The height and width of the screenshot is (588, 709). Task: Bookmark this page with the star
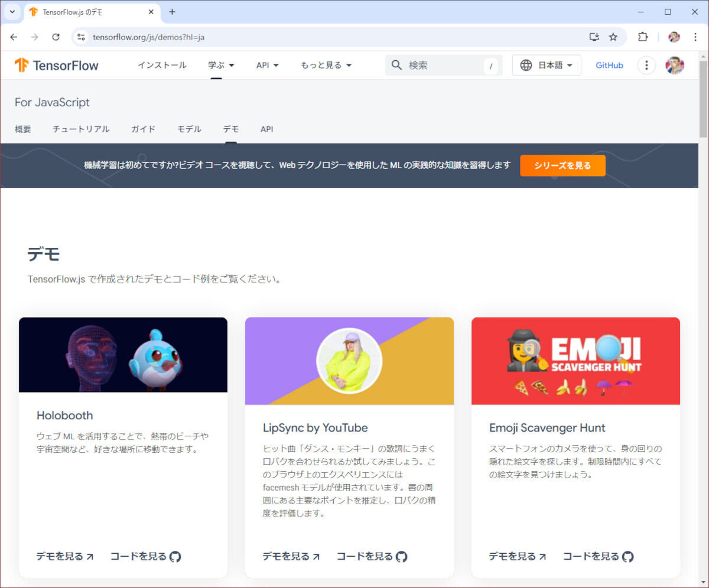(x=613, y=37)
